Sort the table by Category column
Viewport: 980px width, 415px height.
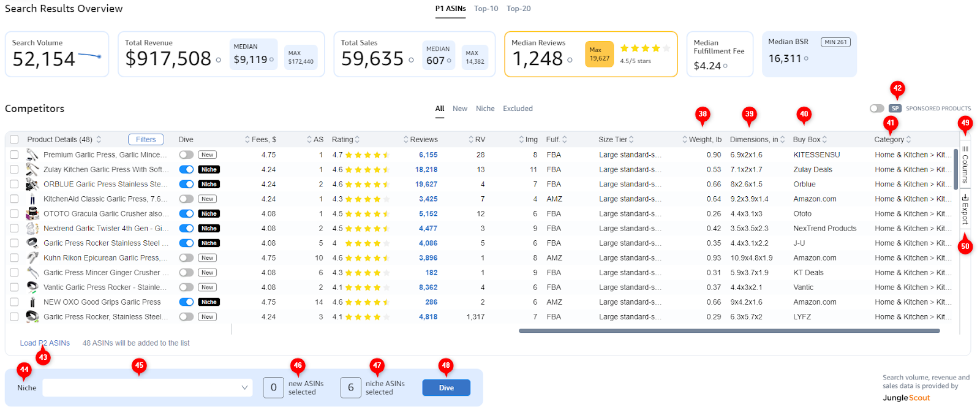(x=893, y=140)
